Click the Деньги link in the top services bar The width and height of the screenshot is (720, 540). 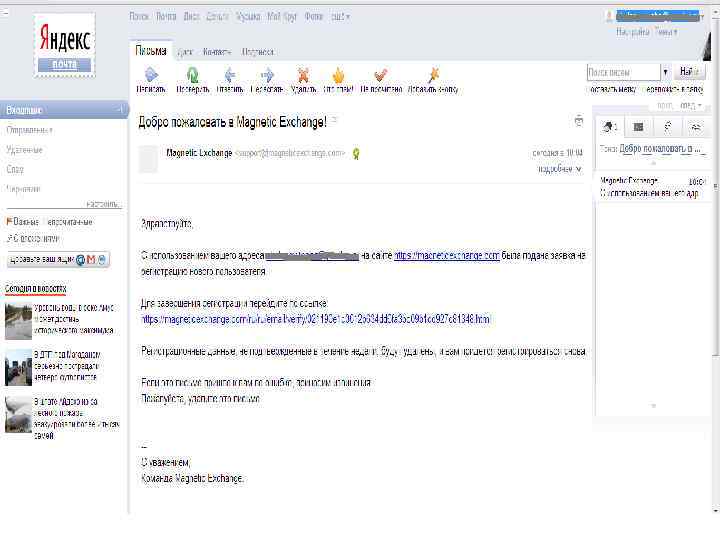(218, 17)
